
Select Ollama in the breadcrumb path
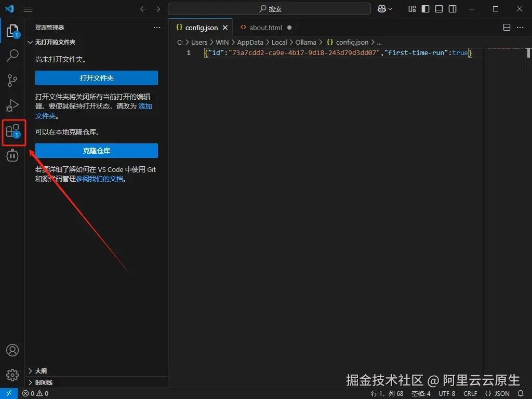click(305, 43)
